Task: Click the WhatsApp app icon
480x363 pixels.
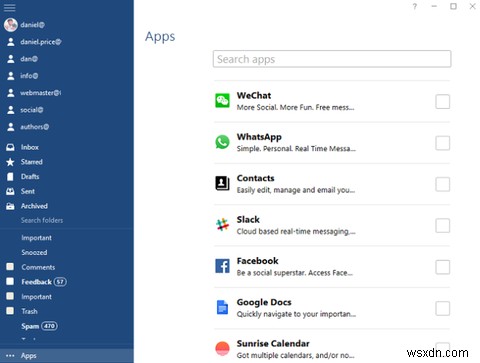Action: tap(222, 142)
